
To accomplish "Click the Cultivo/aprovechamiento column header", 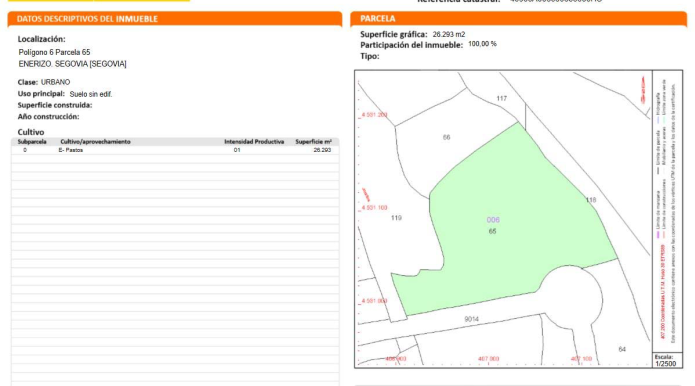I will (95, 142).
